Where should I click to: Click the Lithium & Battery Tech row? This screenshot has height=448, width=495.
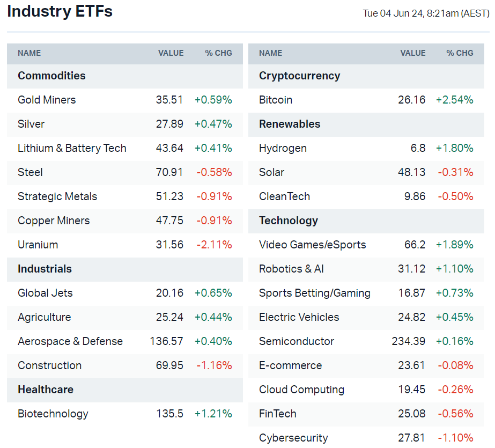[x=72, y=148]
